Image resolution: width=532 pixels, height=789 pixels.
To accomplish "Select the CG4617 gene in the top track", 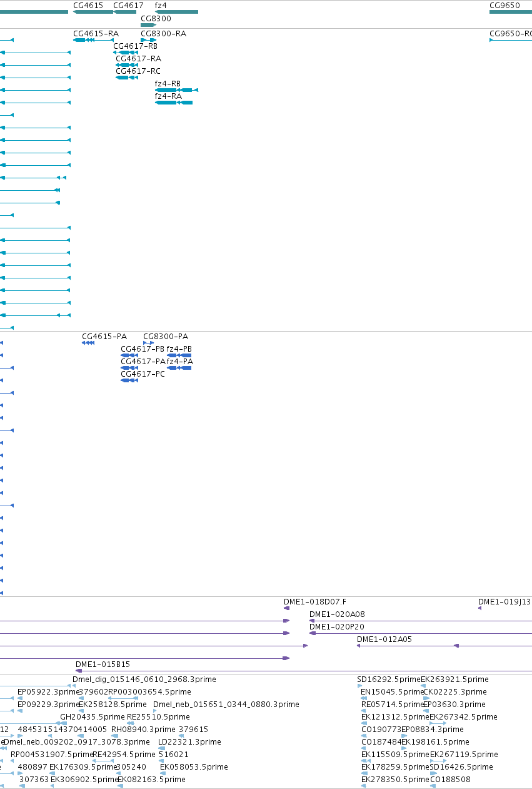I will tap(125, 12).
